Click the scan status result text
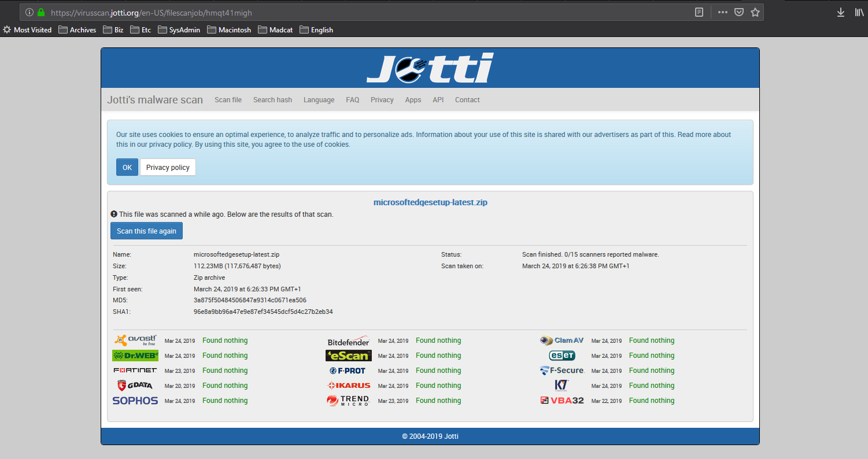 590,254
